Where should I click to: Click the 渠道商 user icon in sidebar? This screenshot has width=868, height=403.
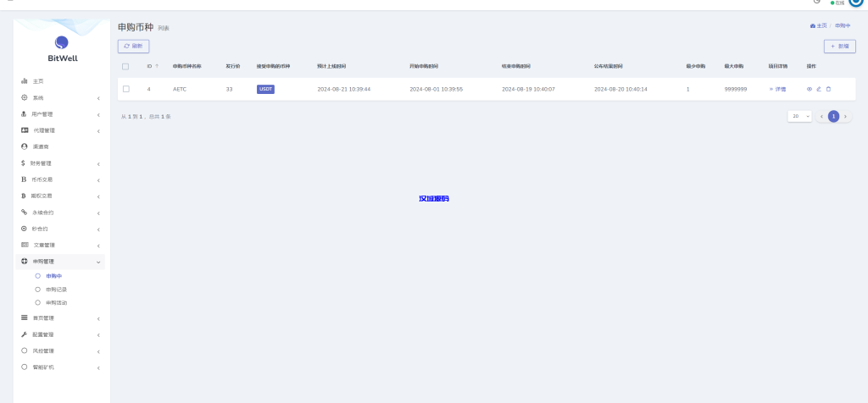tap(25, 146)
